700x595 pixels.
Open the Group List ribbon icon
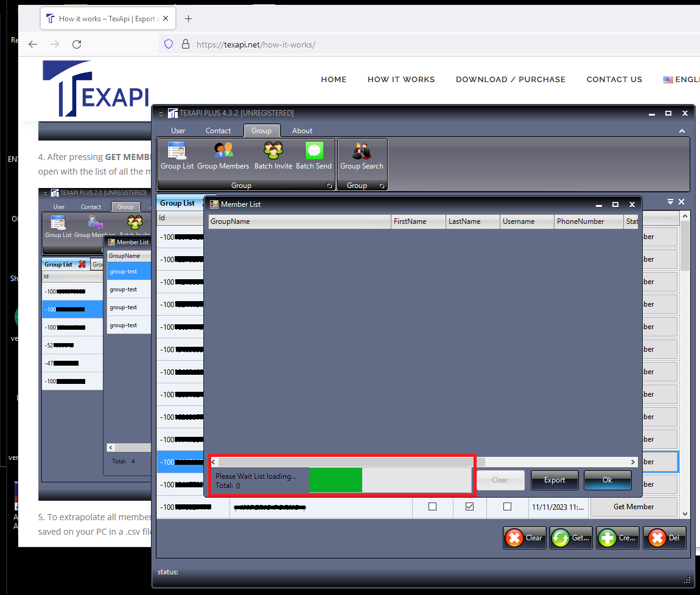click(177, 156)
